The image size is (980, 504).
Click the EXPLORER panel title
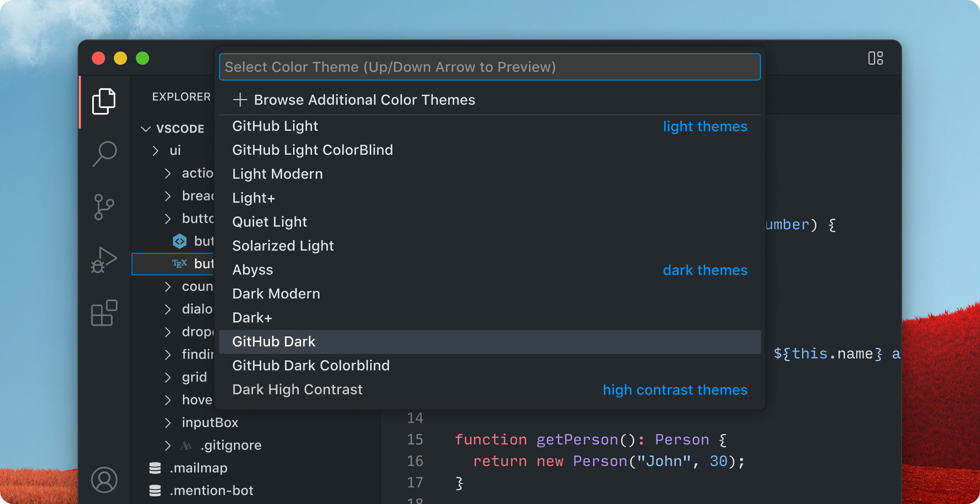pyautogui.click(x=181, y=97)
